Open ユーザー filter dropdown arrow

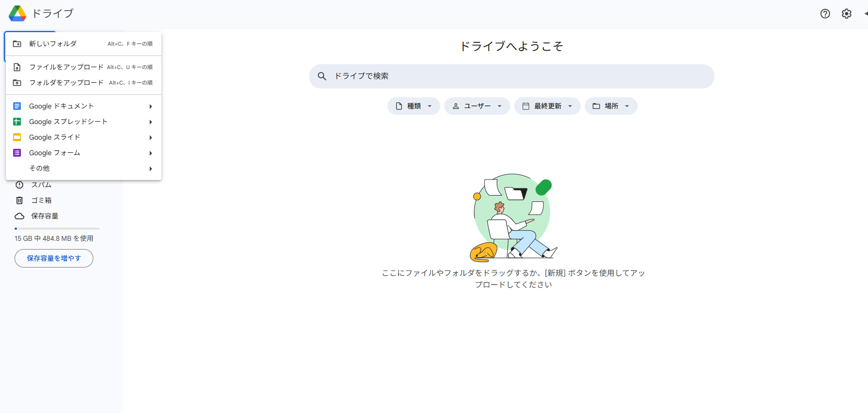click(500, 106)
